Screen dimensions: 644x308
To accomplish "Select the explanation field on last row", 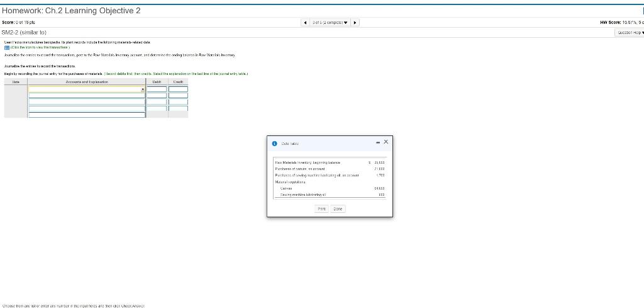I will (87, 115).
